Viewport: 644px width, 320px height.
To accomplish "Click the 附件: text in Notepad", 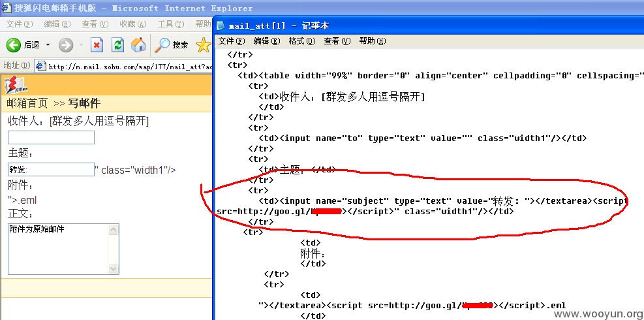I will (x=313, y=253).
